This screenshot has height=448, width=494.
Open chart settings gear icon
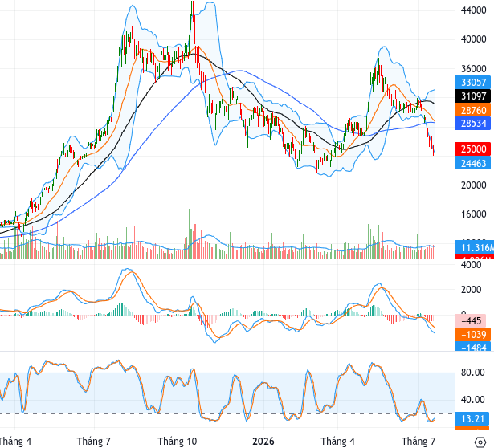[480, 442]
